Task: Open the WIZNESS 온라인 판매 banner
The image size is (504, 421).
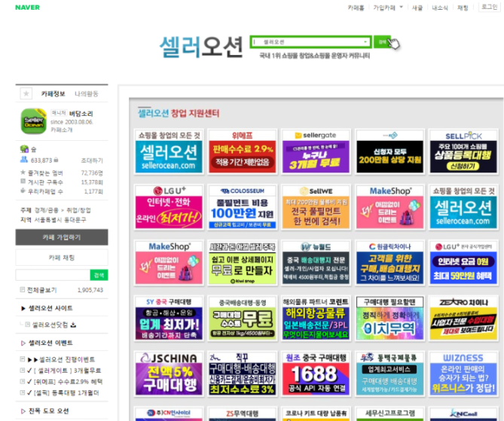Action: pos(463,374)
